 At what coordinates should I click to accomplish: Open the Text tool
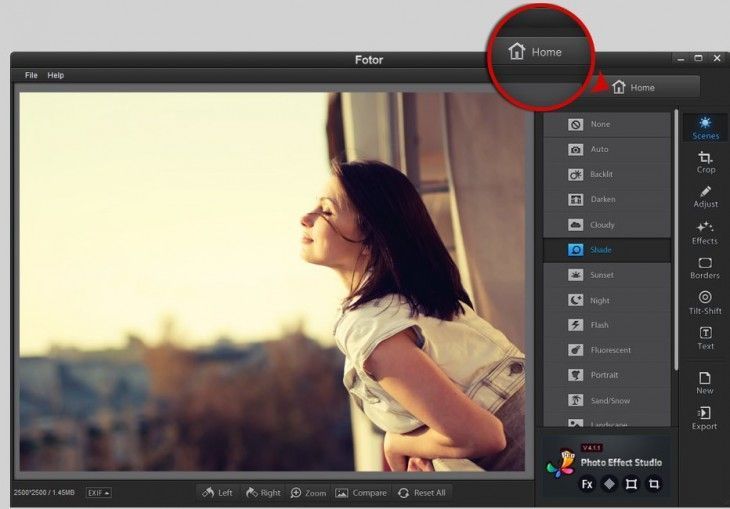click(705, 339)
